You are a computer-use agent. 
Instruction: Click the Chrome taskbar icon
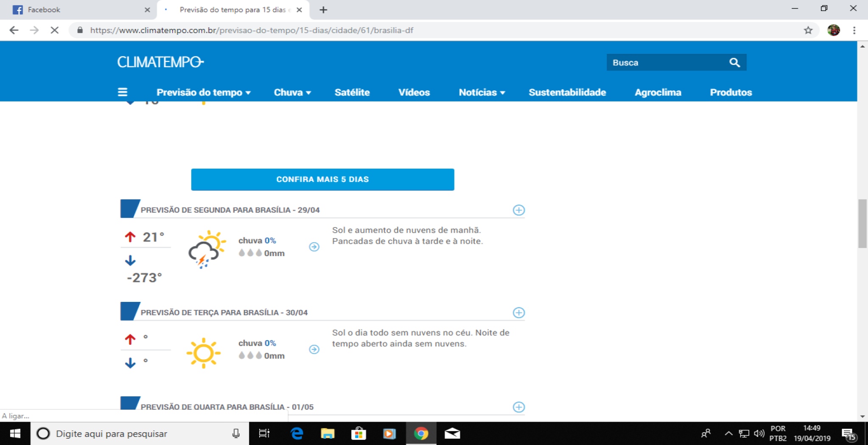coord(421,434)
